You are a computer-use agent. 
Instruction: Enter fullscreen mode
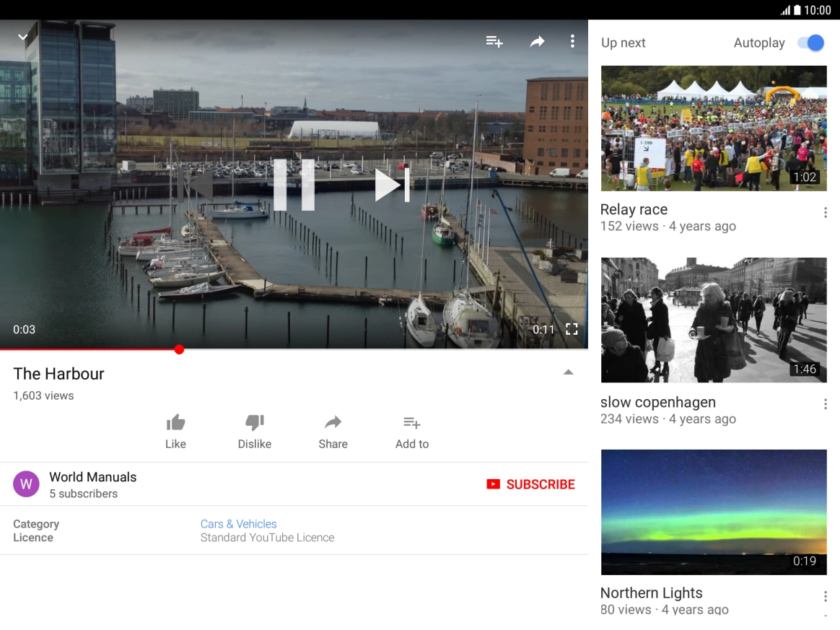572,329
